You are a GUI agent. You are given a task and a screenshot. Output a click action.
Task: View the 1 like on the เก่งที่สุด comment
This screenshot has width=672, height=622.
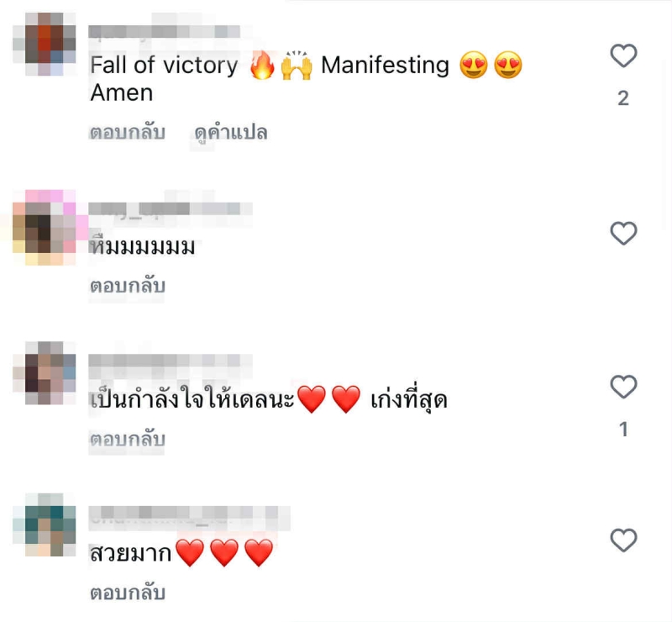coord(623,430)
